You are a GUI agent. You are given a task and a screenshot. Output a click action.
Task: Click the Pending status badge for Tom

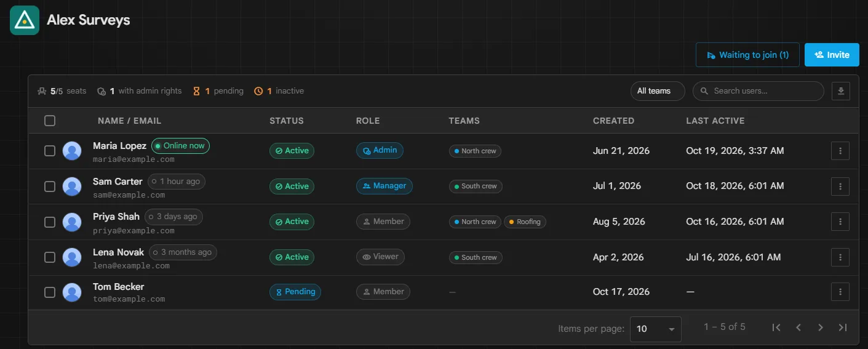click(295, 292)
